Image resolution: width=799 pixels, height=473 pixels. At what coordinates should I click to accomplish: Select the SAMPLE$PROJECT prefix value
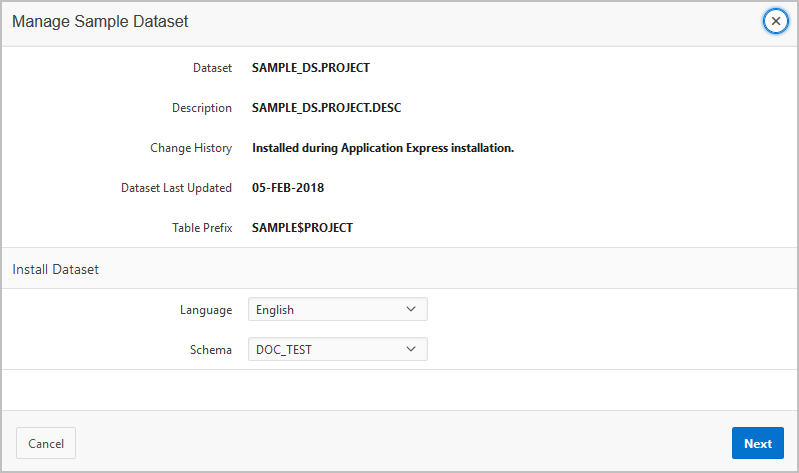click(x=302, y=228)
